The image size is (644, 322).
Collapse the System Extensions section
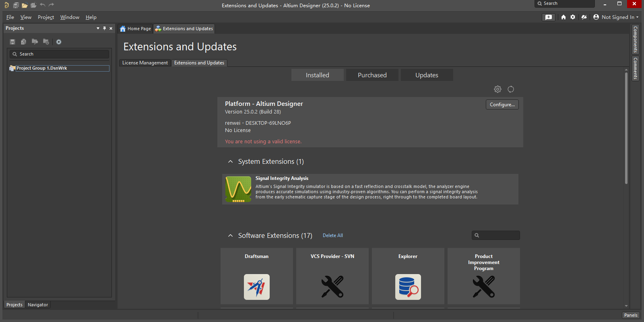pos(230,161)
